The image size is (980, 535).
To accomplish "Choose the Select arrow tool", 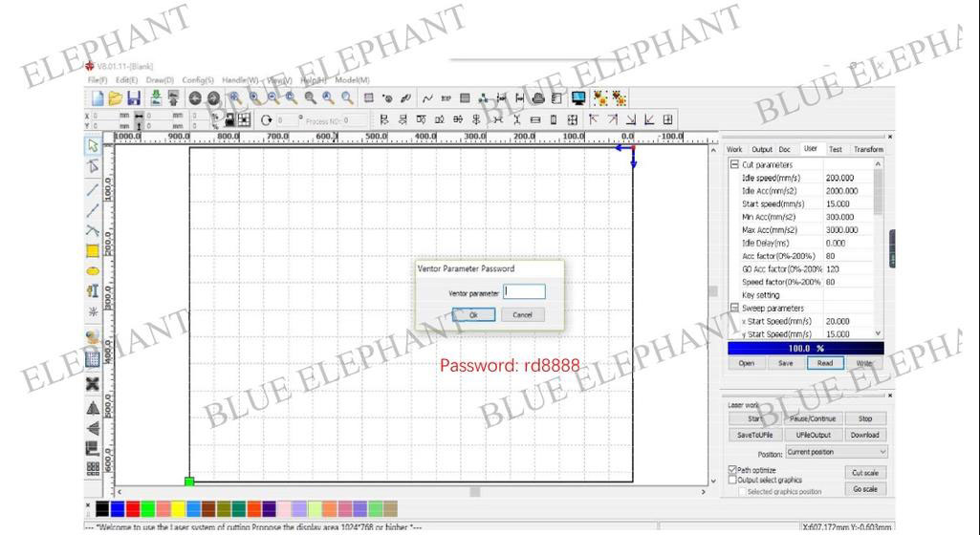I will (93, 145).
